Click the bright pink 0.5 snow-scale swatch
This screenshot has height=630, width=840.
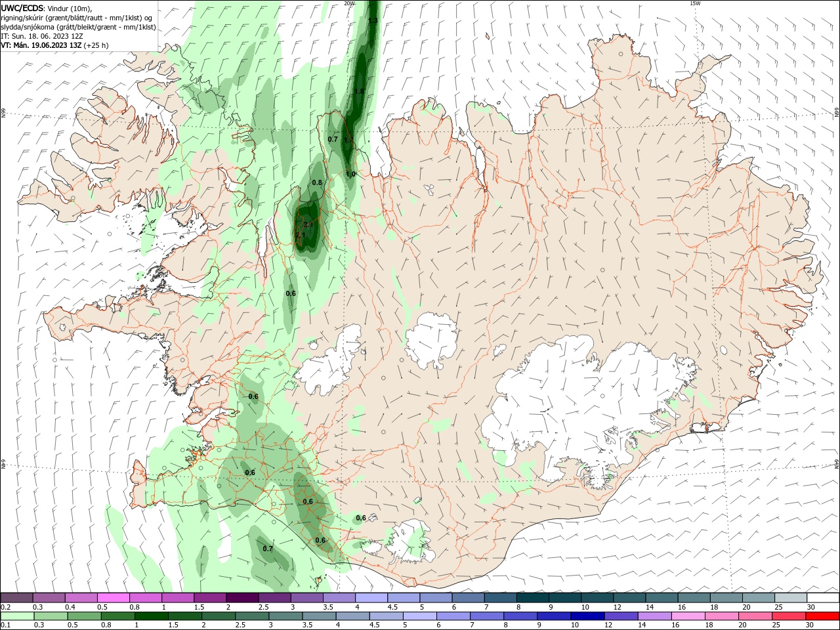point(113,598)
